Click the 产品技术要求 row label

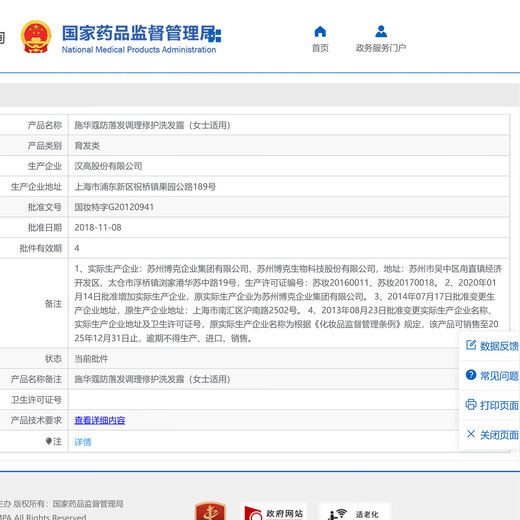click(x=36, y=420)
